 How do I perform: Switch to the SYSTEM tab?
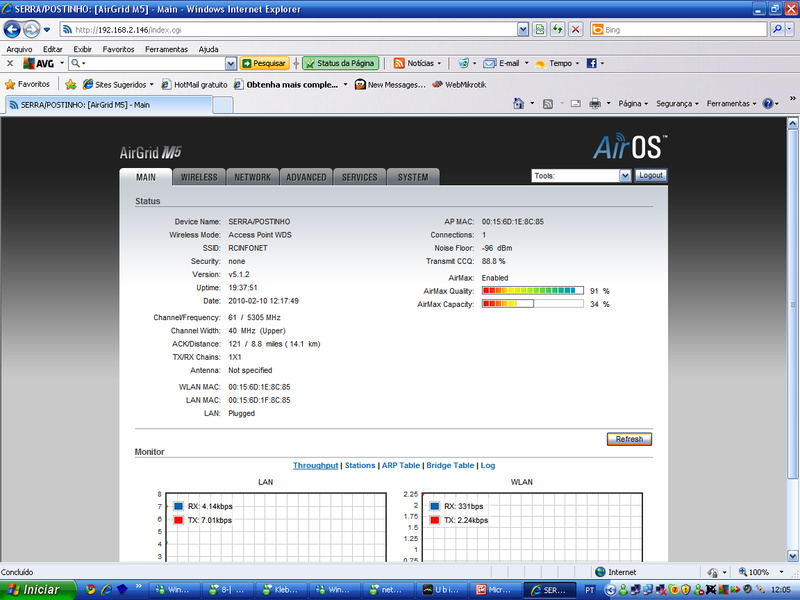(413, 177)
